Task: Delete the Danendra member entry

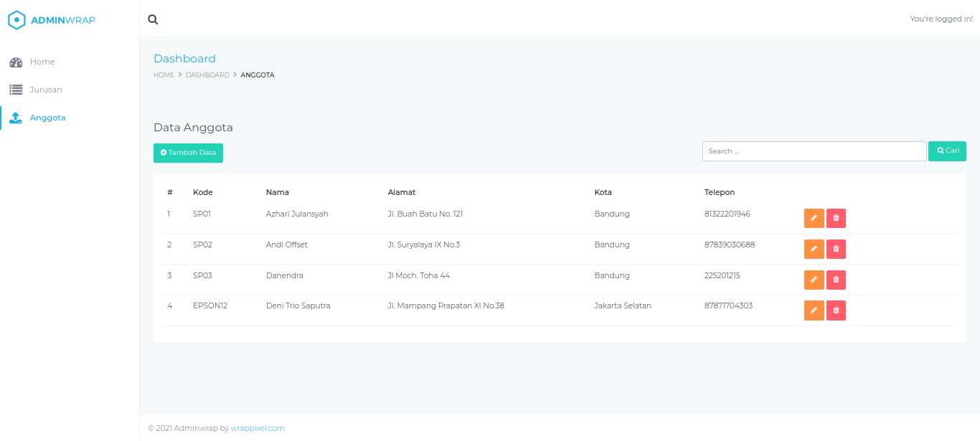Action: coord(836,280)
